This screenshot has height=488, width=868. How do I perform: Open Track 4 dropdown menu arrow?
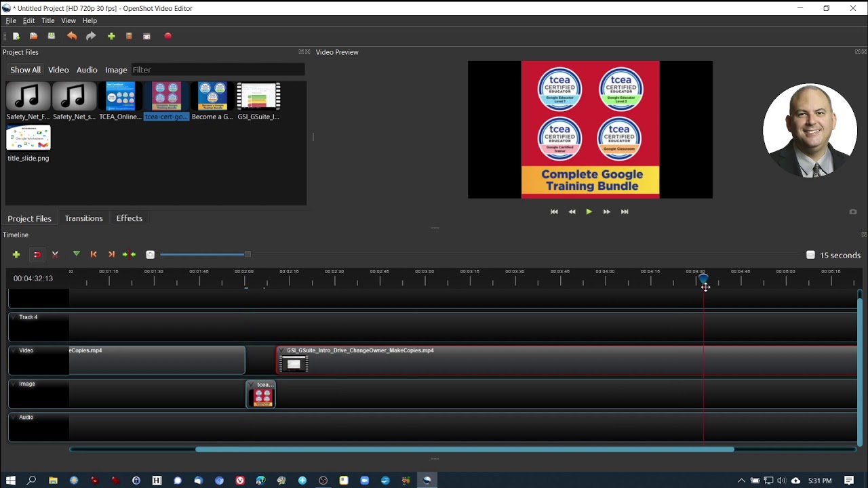pyautogui.click(x=14, y=317)
